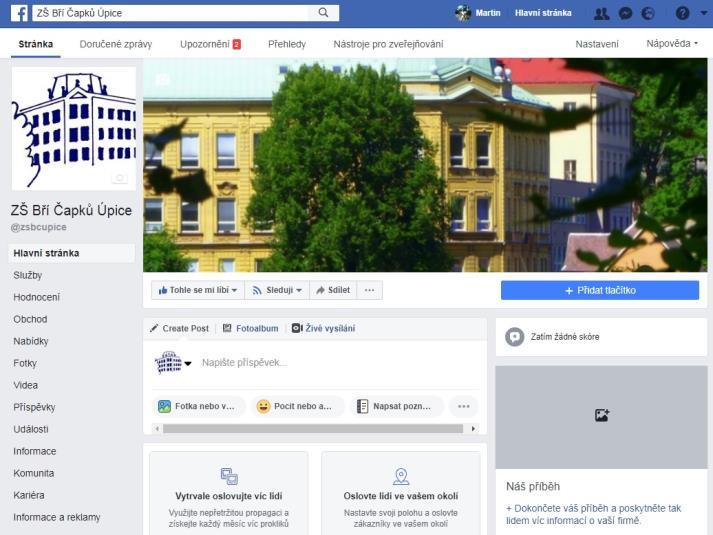Viewport: 713px width, 535px height.
Task: Open Služby in sidebar
Action: [x=28, y=275]
